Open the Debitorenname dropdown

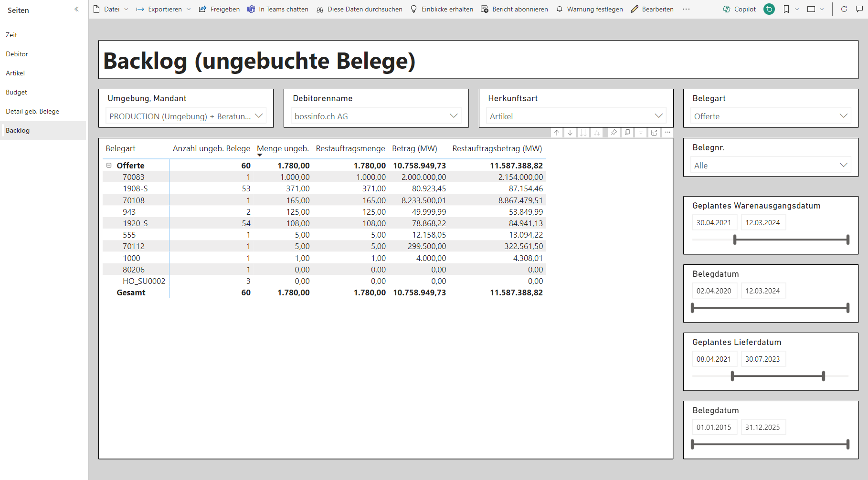coord(454,116)
